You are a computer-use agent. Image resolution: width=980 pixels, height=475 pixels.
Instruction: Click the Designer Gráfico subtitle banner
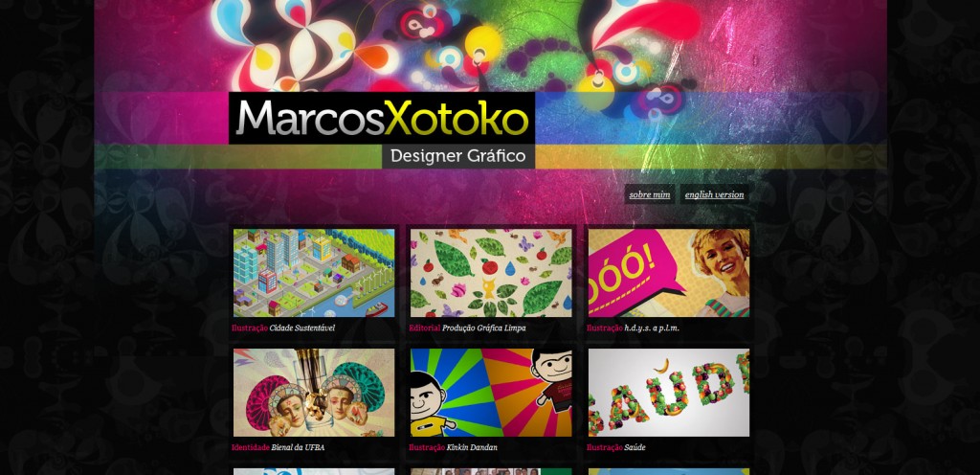[x=458, y=156]
